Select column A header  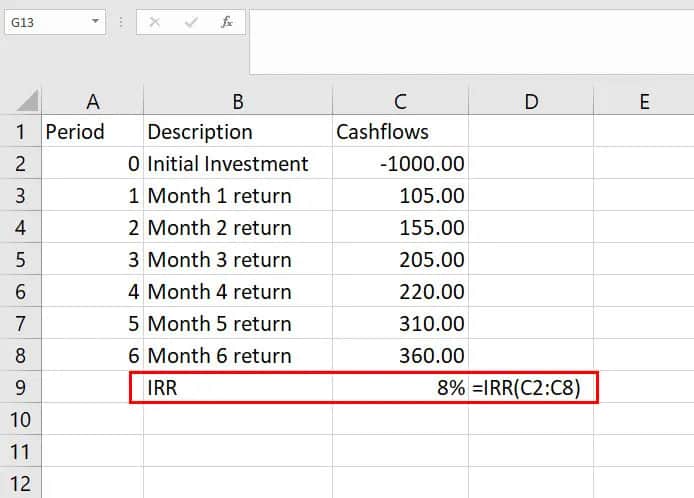point(93,101)
